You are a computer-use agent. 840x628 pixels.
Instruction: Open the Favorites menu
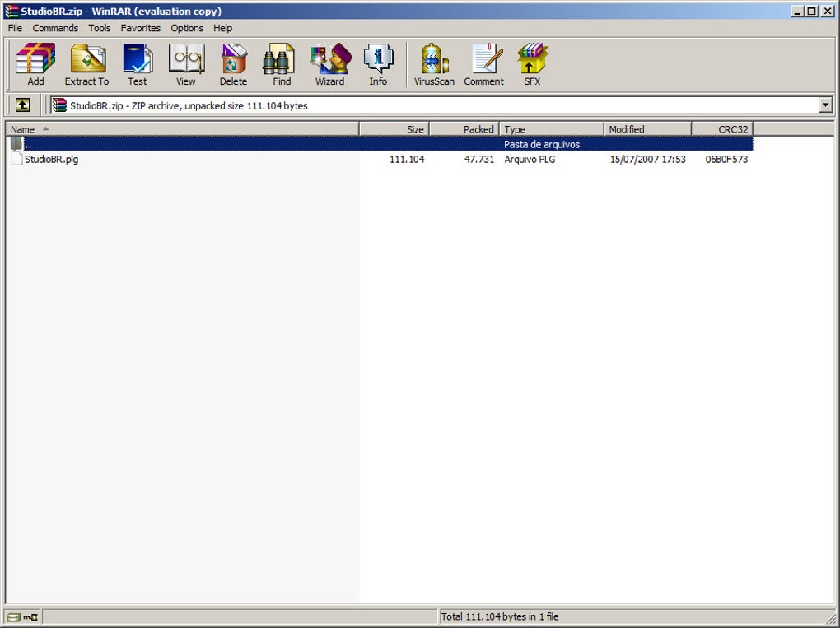point(140,28)
